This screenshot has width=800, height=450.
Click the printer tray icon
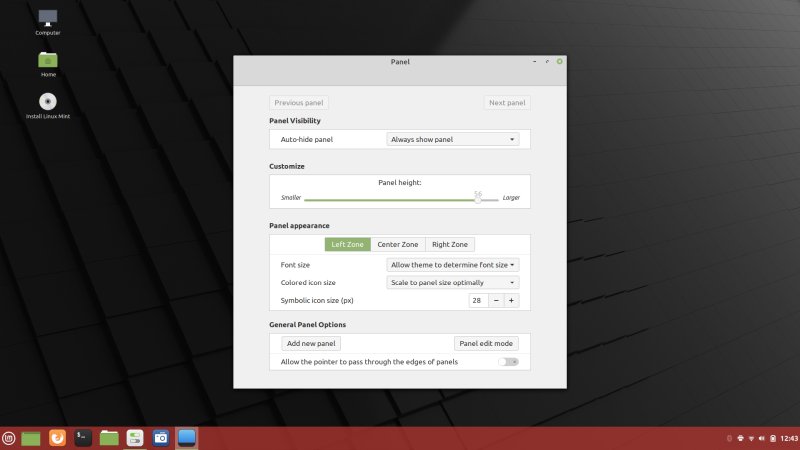(740, 438)
